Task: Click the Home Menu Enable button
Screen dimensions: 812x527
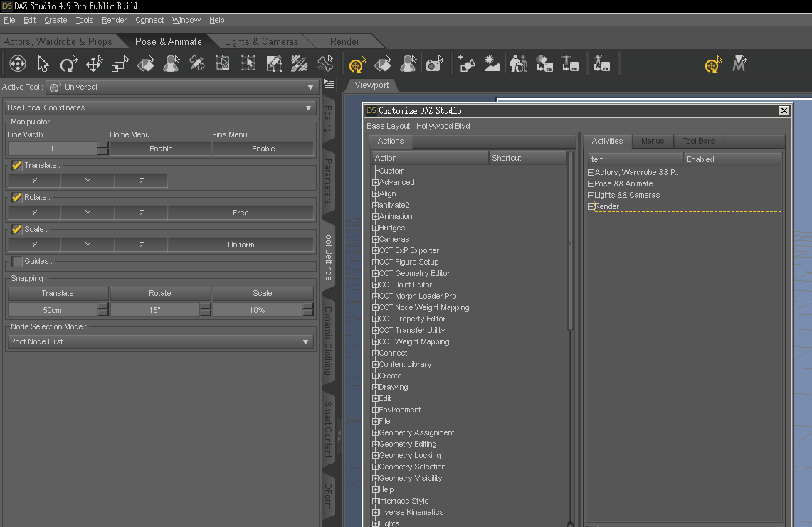Action: tap(161, 149)
